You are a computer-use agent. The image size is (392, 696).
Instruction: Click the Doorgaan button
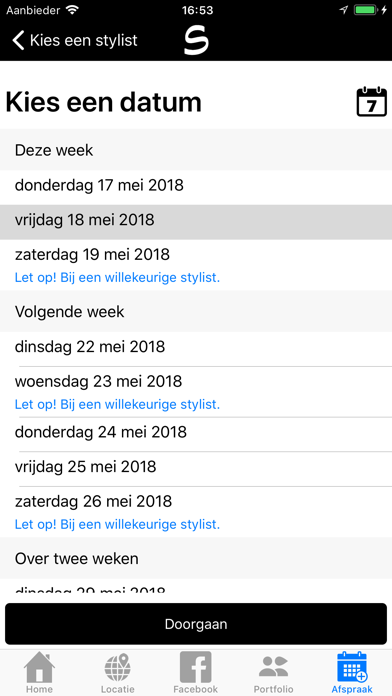pyautogui.click(x=196, y=624)
